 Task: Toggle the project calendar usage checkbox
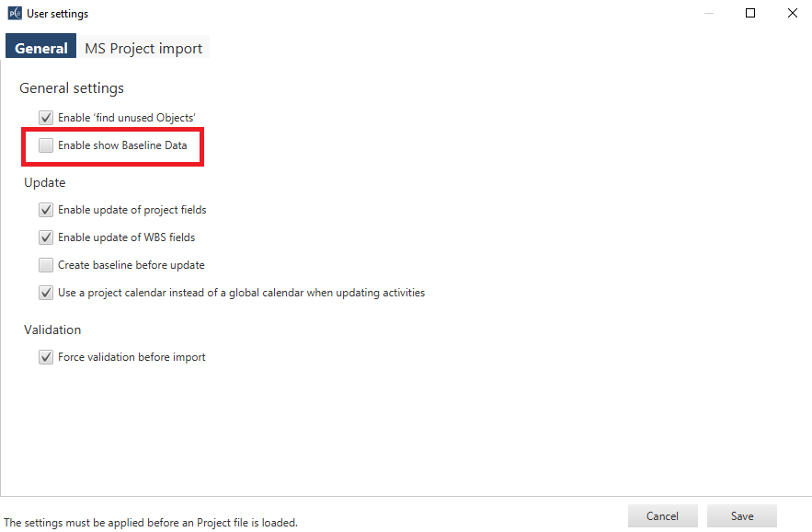pyautogui.click(x=46, y=293)
